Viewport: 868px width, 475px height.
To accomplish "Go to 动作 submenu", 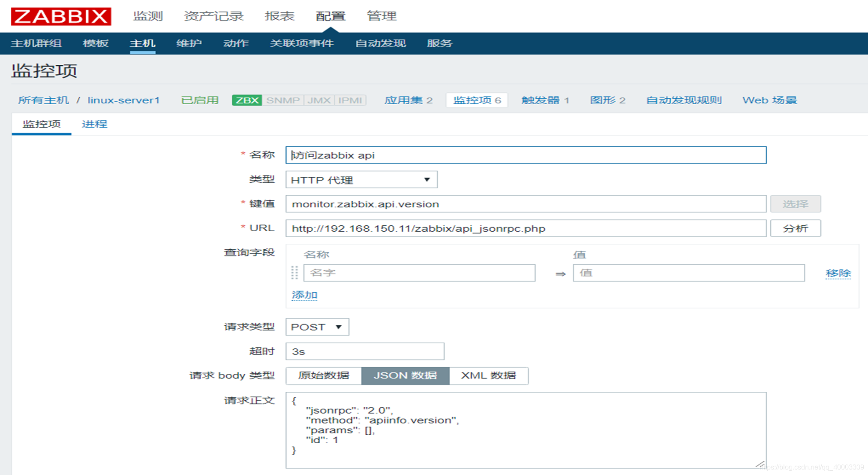I will (x=236, y=43).
